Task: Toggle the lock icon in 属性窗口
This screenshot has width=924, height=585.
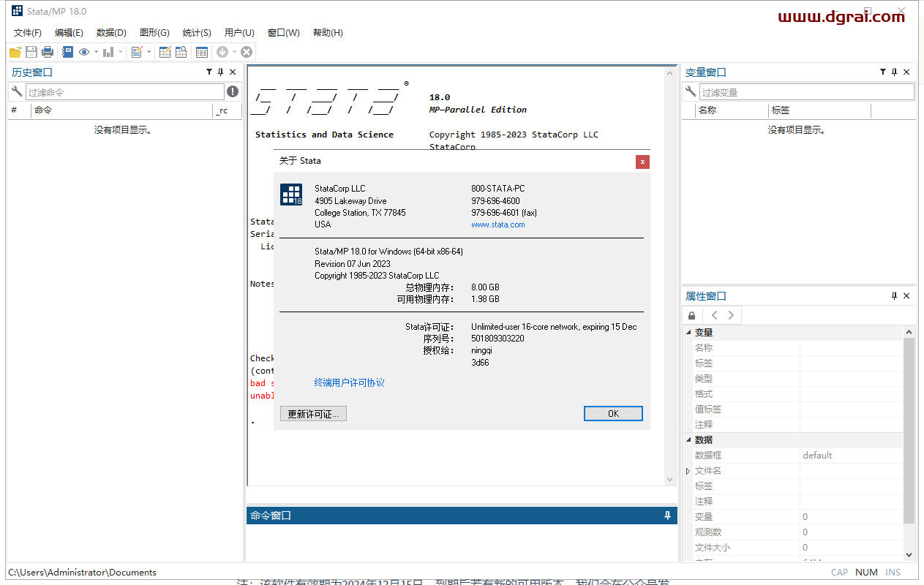Action: [692, 315]
